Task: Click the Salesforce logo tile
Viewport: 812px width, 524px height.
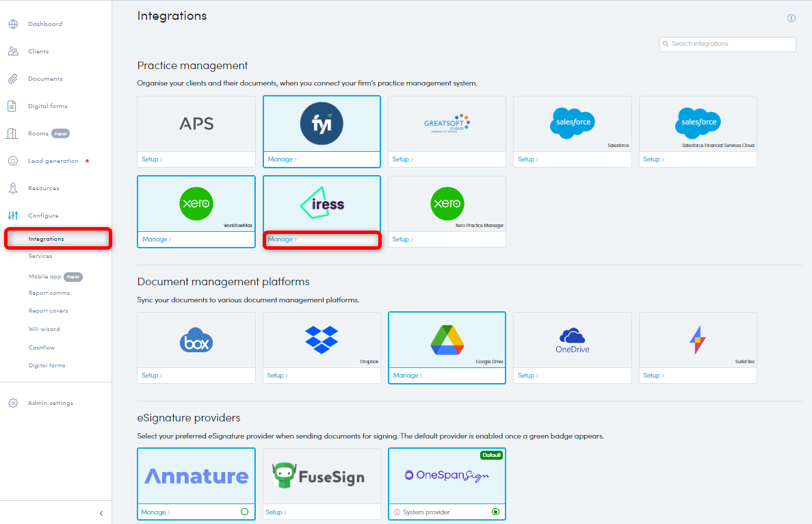Action: (x=573, y=123)
